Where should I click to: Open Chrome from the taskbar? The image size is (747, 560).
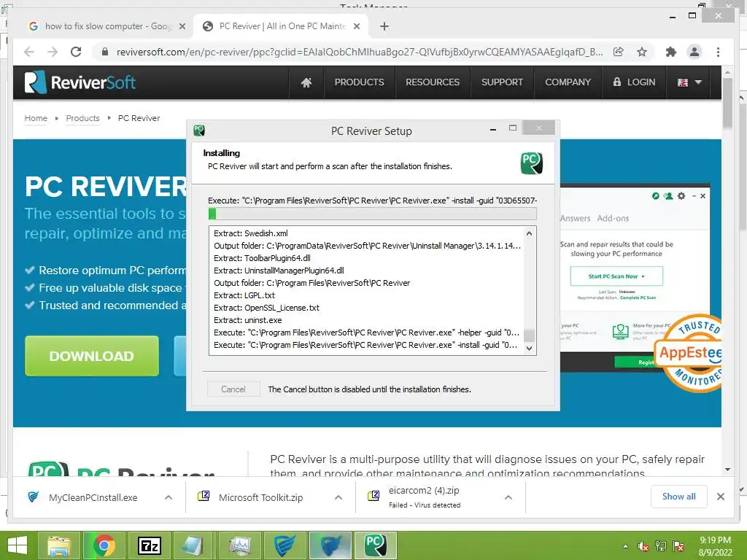pyautogui.click(x=104, y=545)
